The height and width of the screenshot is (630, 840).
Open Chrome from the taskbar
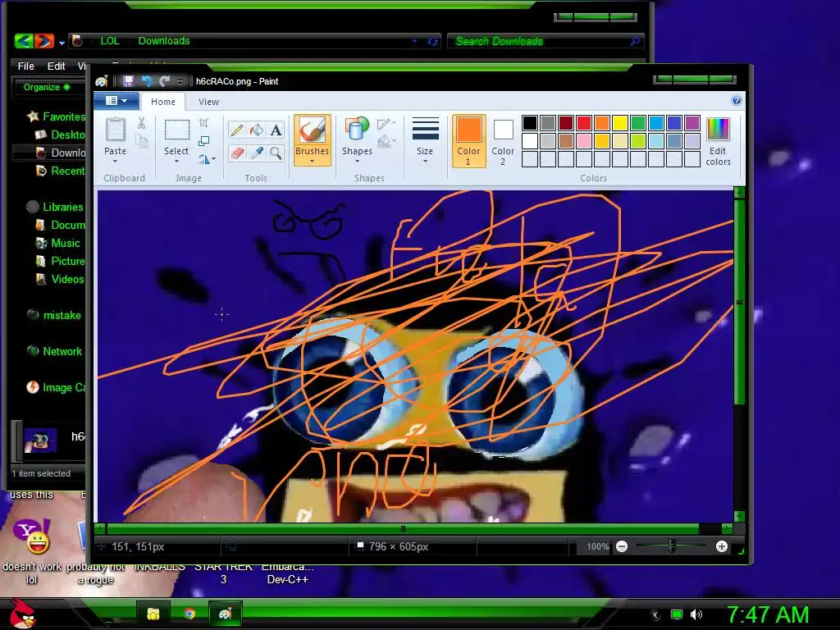click(189, 614)
